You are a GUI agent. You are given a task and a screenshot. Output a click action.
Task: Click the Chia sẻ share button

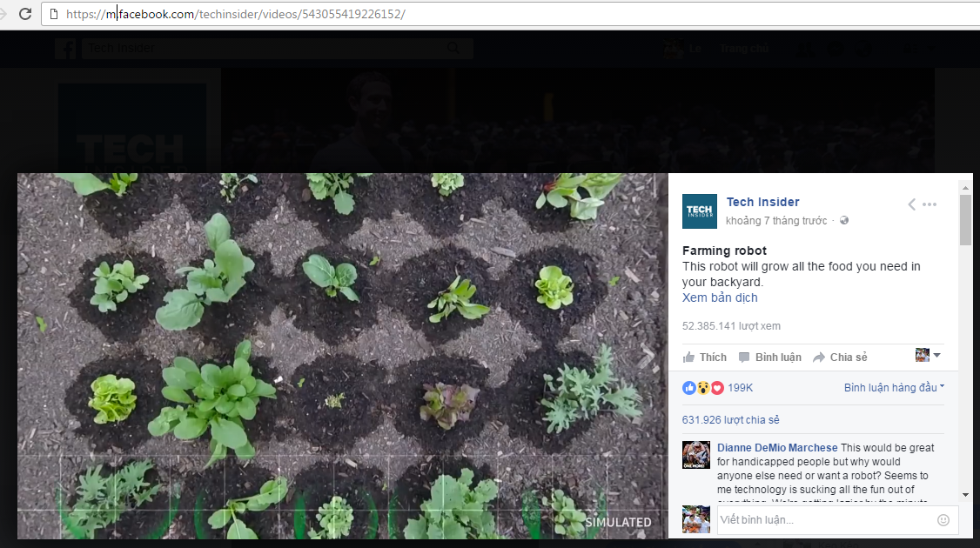pos(840,358)
